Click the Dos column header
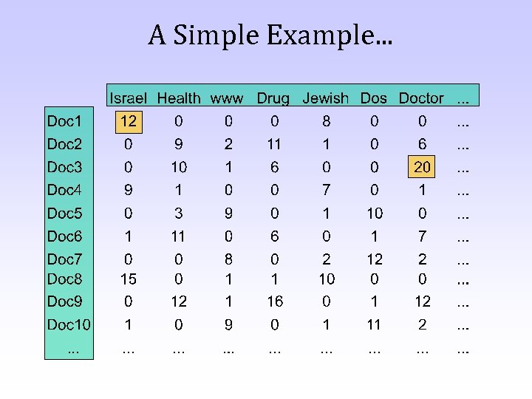 click(x=374, y=98)
